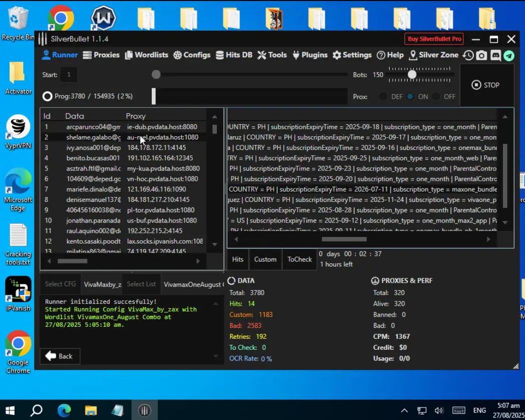Open the Discord icon link
Screen dimensions: 525x420
tap(495, 56)
